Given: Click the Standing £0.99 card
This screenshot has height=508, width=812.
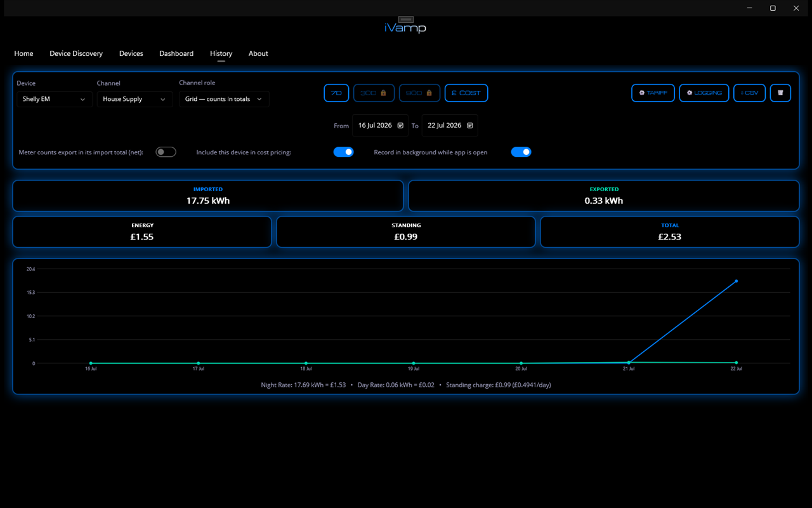Looking at the screenshot, I should (406, 232).
